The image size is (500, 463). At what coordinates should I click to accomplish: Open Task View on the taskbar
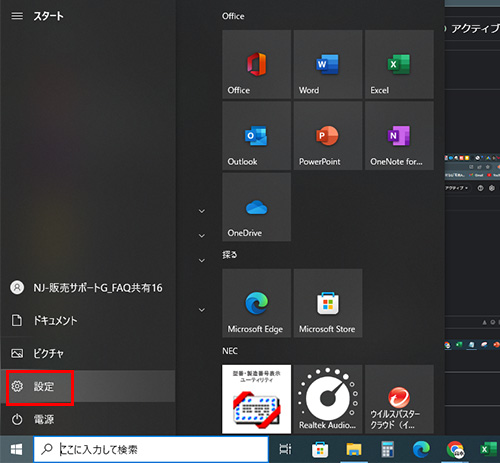point(285,449)
